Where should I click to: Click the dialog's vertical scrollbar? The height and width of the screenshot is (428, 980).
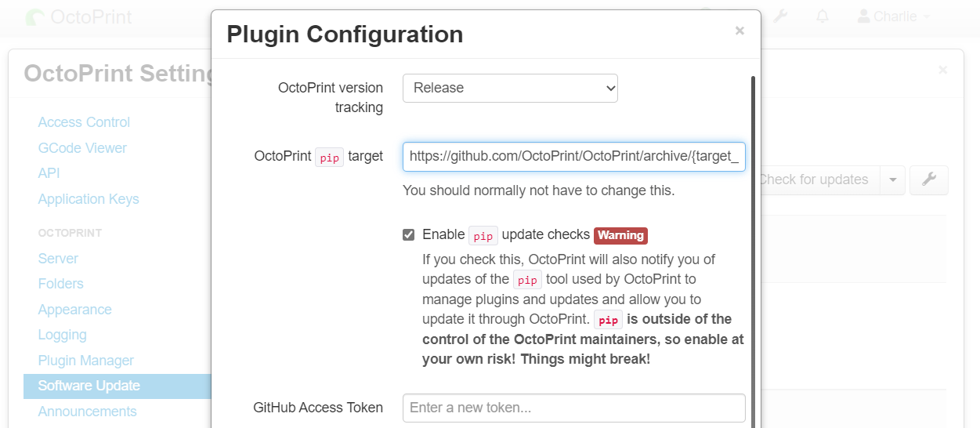pyautogui.click(x=753, y=251)
